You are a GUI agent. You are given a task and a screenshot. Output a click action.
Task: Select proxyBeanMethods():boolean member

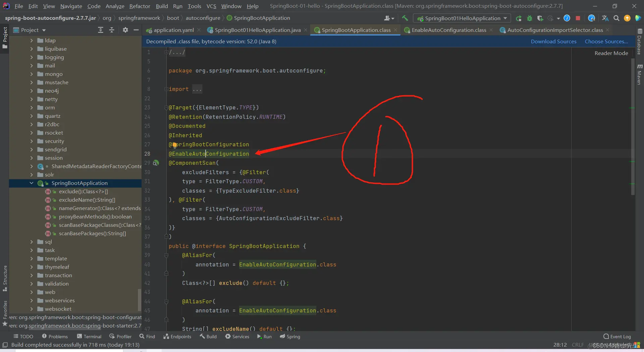point(95,216)
